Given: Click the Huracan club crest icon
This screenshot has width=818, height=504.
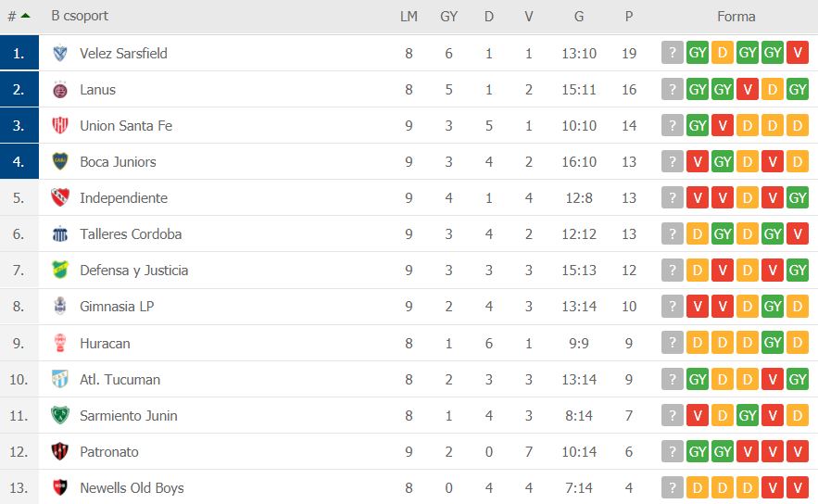Looking at the screenshot, I should [x=60, y=343].
